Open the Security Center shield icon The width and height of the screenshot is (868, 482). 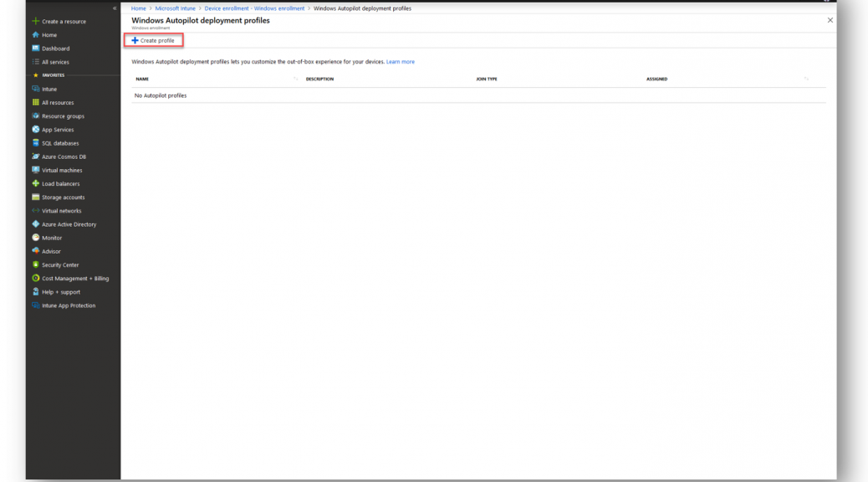pos(35,264)
